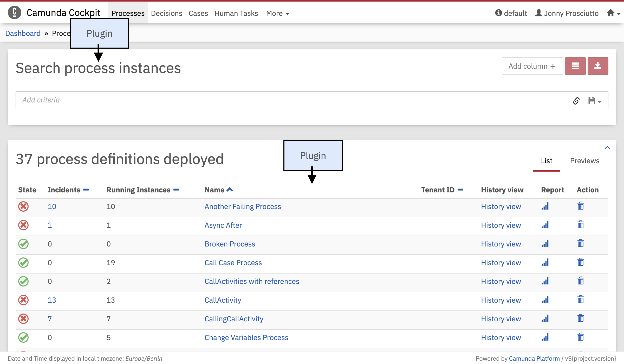Open Call Case Process link
The height and width of the screenshot is (364, 624).
pos(233,263)
